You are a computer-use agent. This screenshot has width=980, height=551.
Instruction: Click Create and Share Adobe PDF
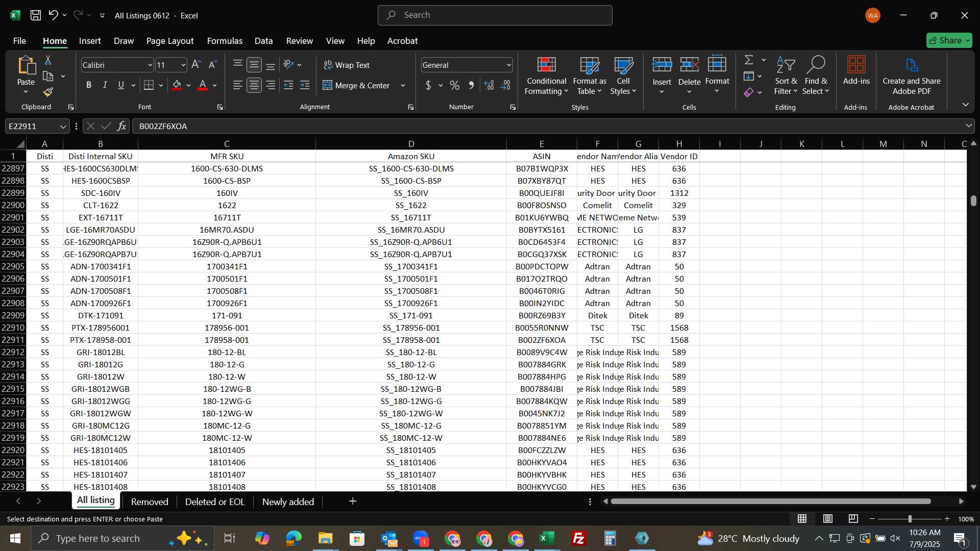(x=912, y=76)
